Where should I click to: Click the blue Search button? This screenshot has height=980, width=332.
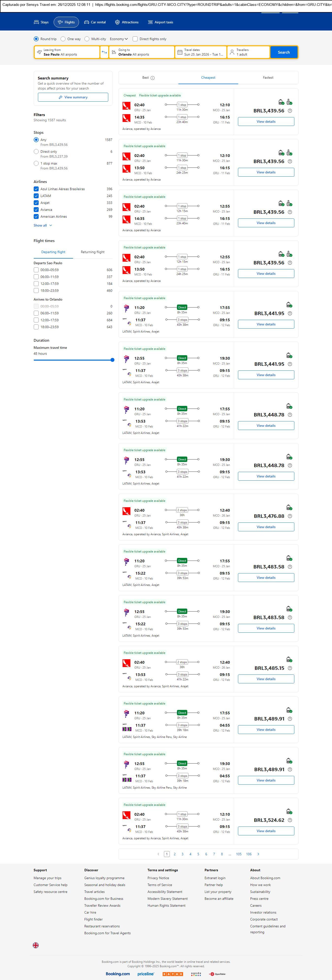click(284, 52)
